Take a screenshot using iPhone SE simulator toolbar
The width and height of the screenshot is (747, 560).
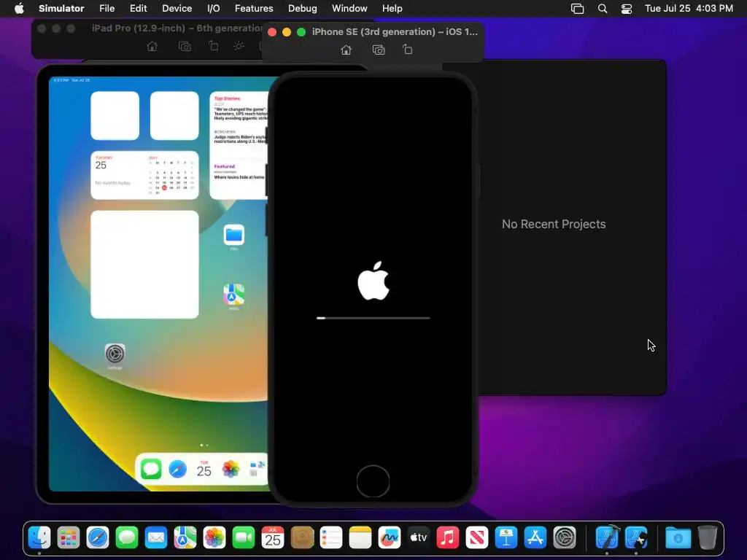[379, 50]
